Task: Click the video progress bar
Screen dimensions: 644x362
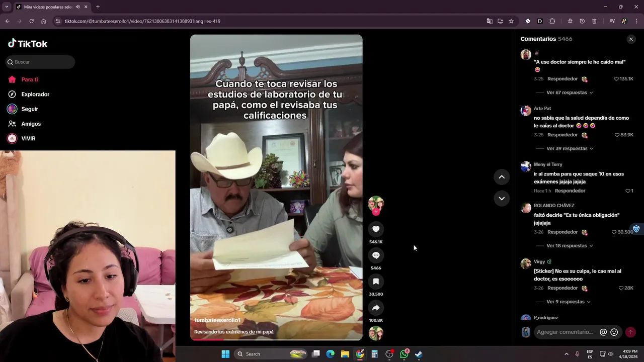Action: [276, 340]
